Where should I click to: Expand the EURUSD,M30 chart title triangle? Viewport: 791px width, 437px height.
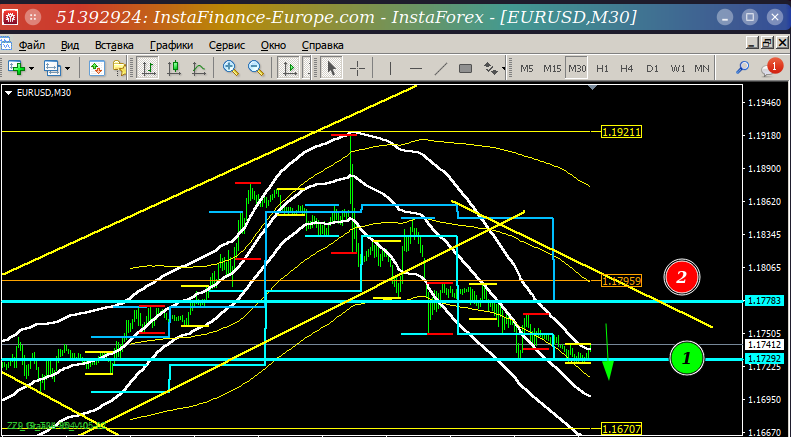(9, 93)
